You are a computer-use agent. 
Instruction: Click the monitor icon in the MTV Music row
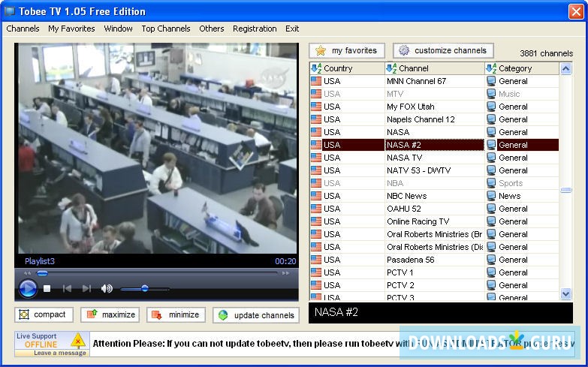pyautogui.click(x=491, y=94)
